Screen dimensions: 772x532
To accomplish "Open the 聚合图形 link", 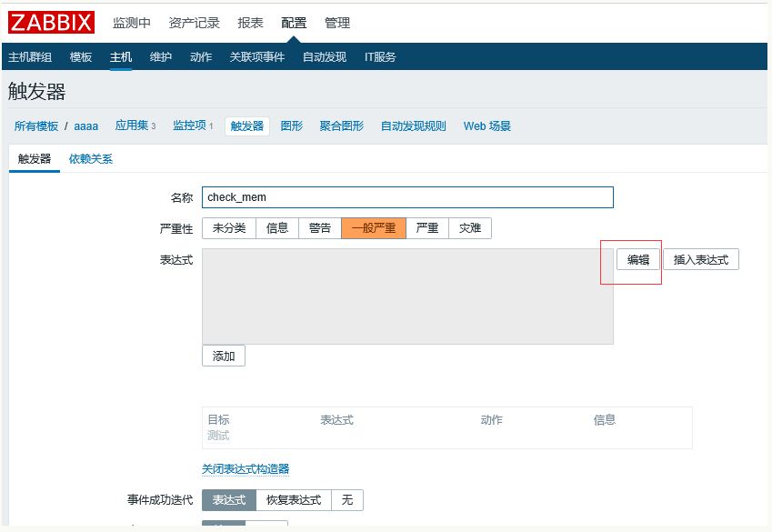I will pyautogui.click(x=341, y=126).
